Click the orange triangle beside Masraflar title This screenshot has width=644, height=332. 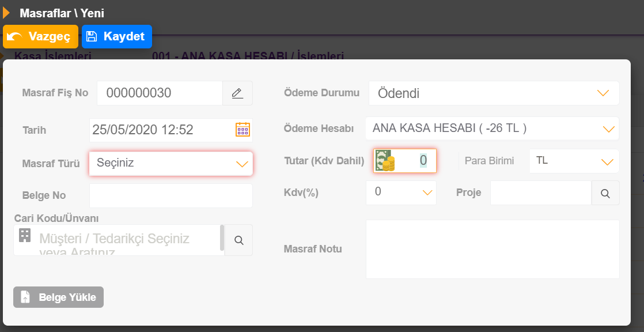click(x=6, y=13)
